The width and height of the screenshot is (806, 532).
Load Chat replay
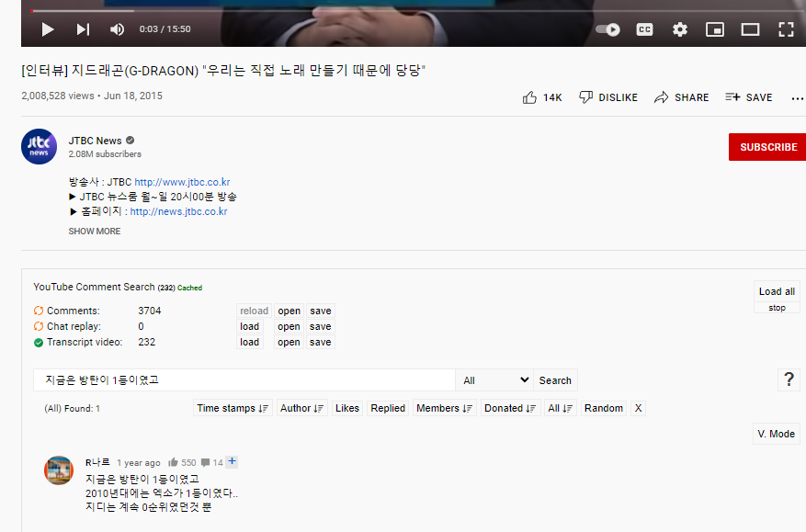[x=250, y=326]
